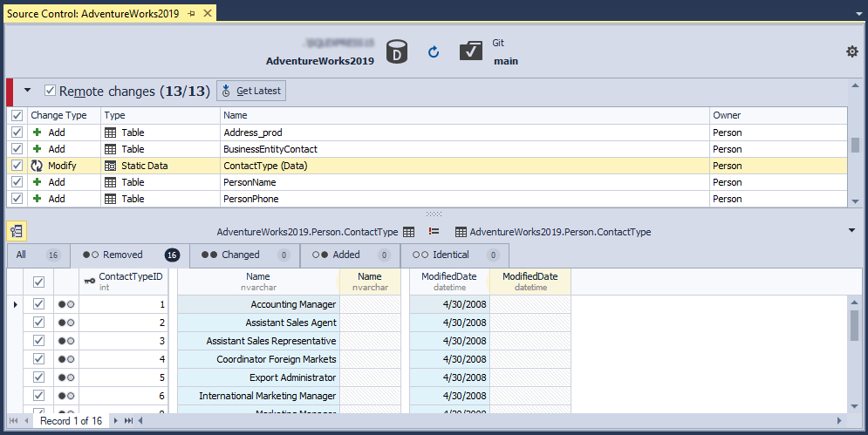This screenshot has height=435, width=868.
Task: Click the source table icon beside ContactType
Action: coord(408,232)
